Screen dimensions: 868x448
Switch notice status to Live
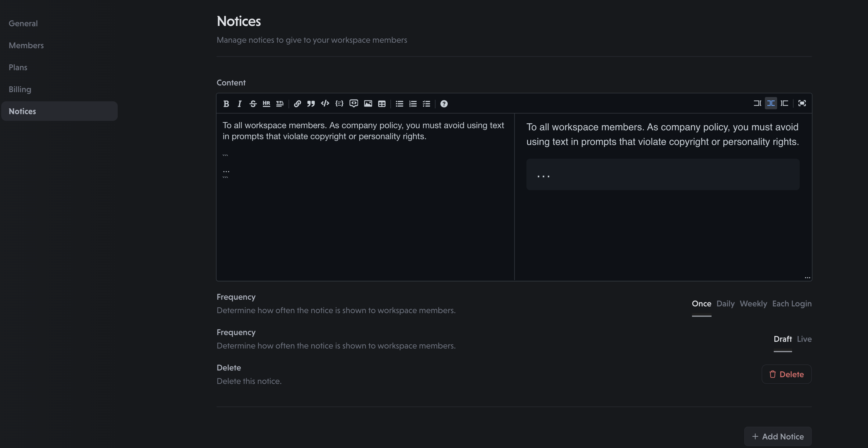tap(804, 339)
